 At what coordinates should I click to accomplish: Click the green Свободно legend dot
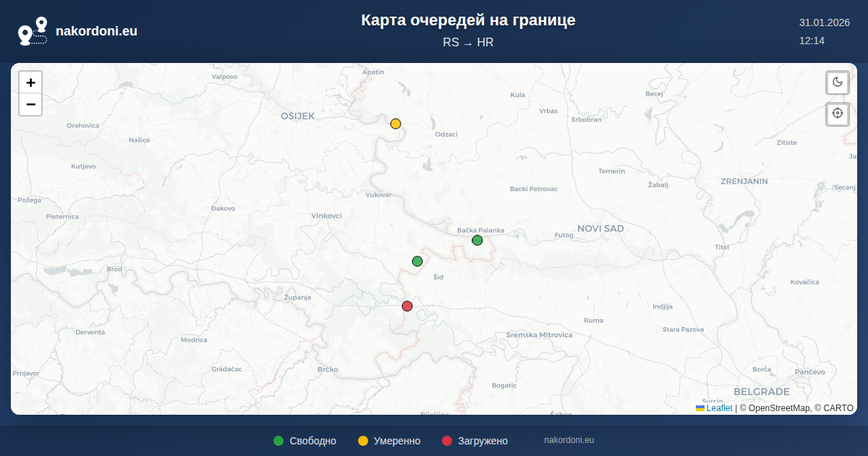[278, 441]
